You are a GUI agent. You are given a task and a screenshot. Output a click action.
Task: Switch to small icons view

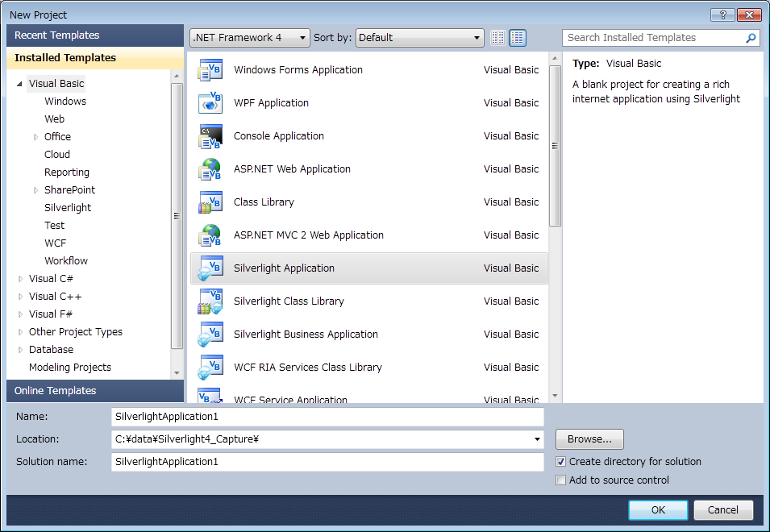pos(498,38)
